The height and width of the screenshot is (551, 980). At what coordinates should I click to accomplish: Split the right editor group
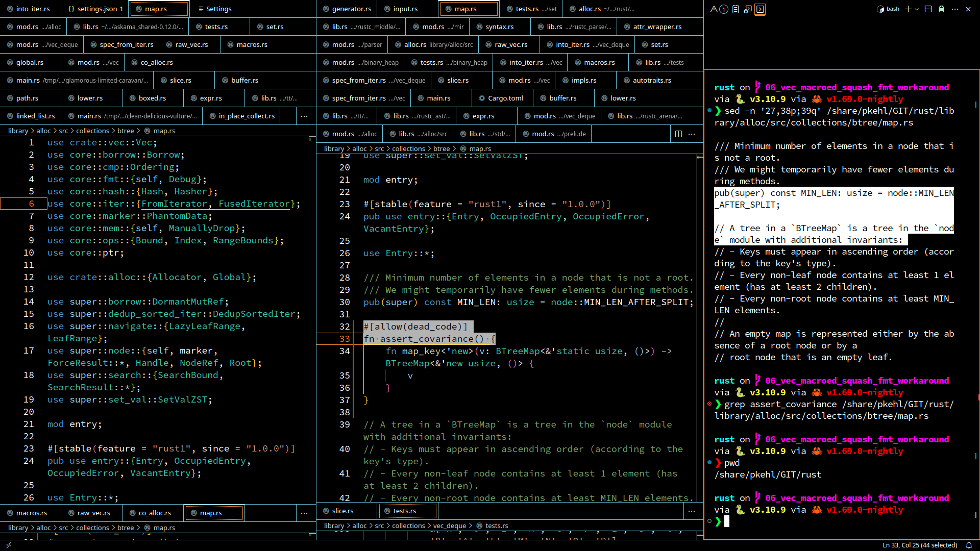pyautogui.click(x=679, y=134)
